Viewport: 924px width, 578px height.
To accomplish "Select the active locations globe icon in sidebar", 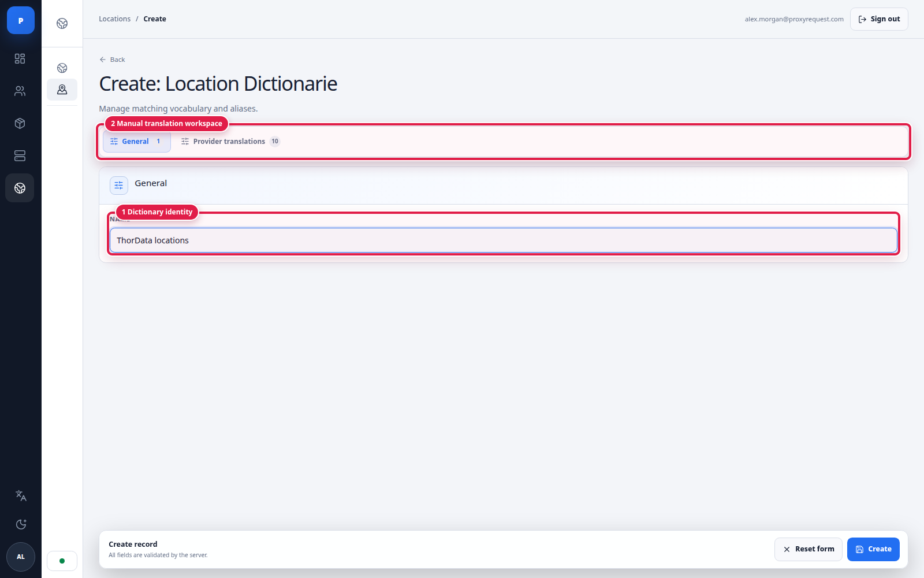I will [x=20, y=188].
